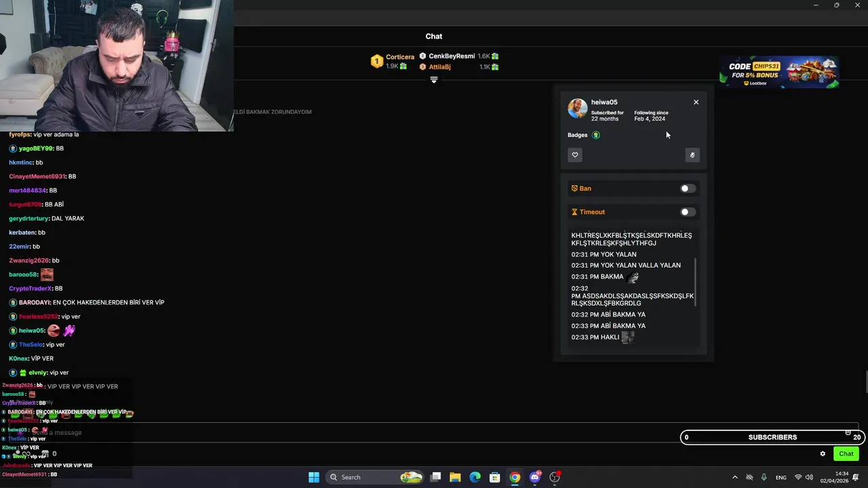Screen dimensions: 868x488
Task: Click username yagoBEY99 in chat
Action: [x=36, y=148]
